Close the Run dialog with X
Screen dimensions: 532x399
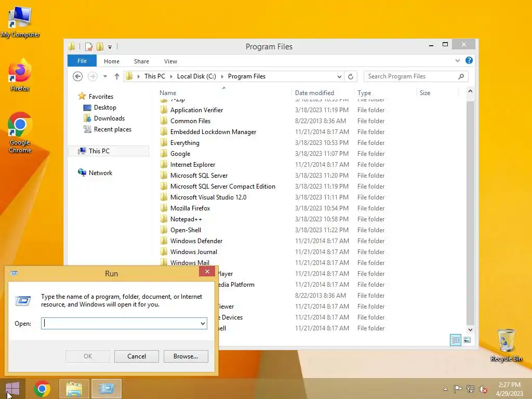[x=207, y=271]
